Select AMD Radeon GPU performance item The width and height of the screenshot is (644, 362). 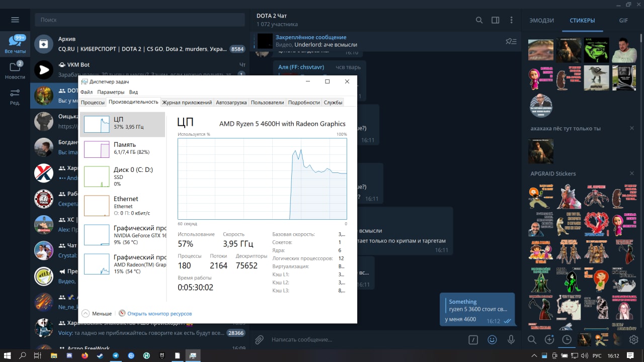122,264
